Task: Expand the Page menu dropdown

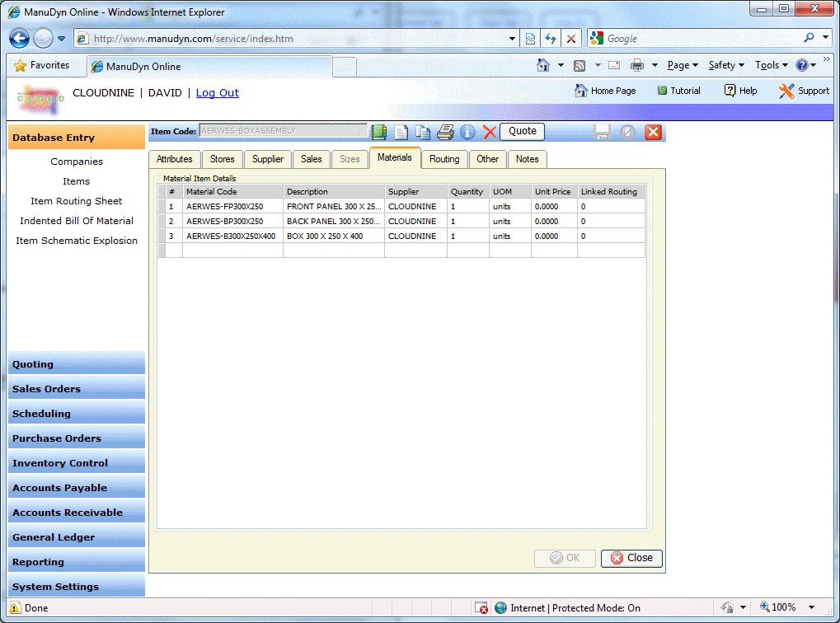Action: 682,65
